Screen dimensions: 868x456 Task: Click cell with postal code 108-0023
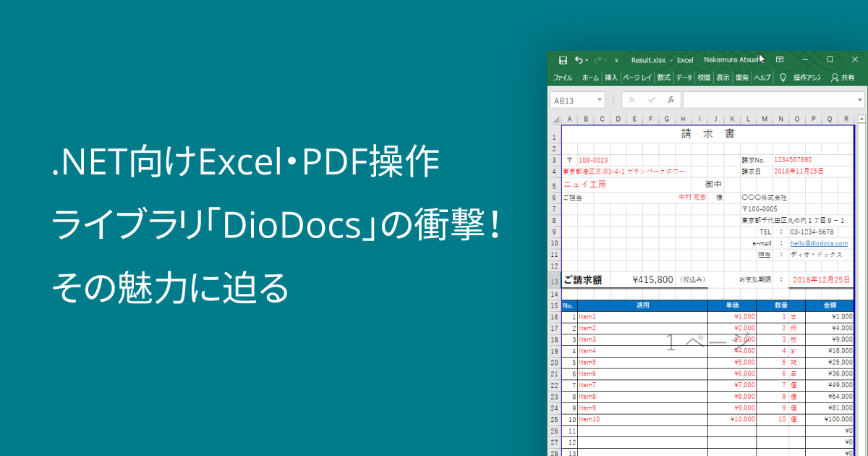click(x=594, y=160)
